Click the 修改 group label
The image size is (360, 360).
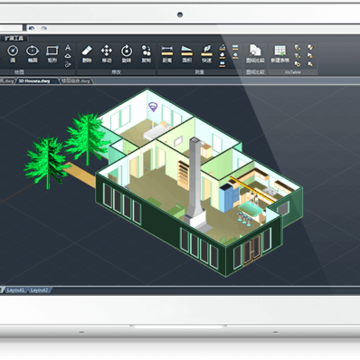[116, 72]
